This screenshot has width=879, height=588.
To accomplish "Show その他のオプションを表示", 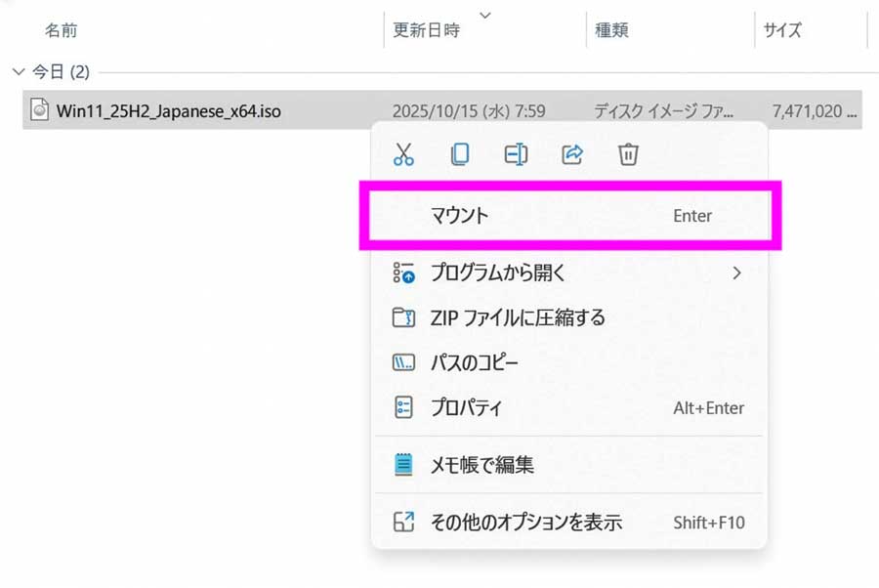I will (525, 523).
